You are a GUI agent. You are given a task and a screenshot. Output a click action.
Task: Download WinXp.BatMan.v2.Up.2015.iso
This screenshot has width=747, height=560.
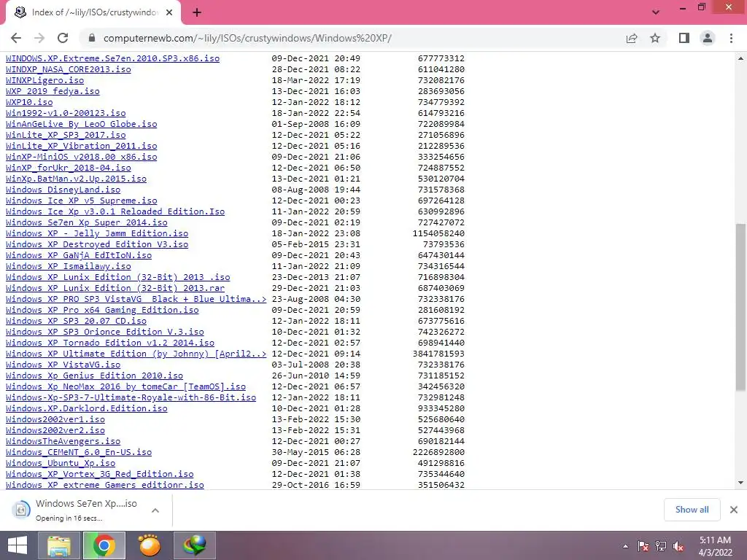tap(76, 179)
